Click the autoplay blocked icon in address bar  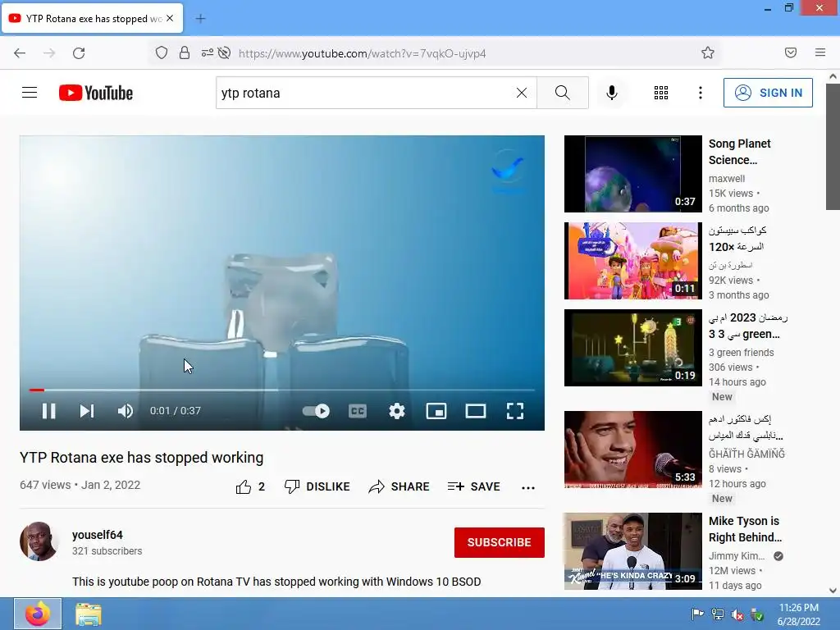pyautogui.click(x=225, y=52)
